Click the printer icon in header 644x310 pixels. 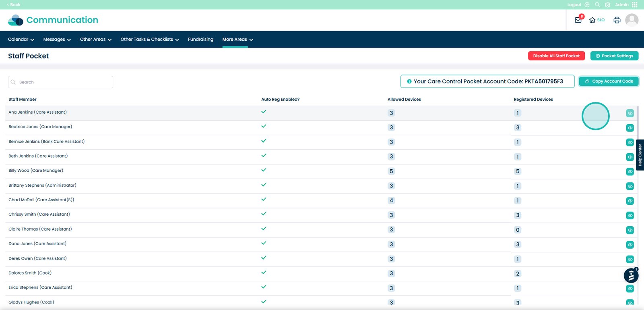(x=617, y=20)
